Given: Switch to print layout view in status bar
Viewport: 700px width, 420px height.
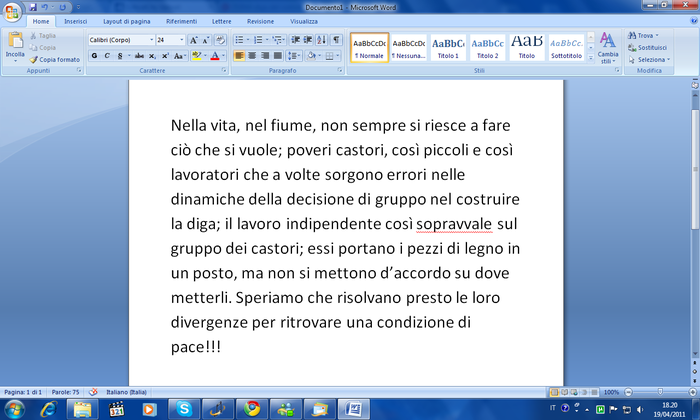Looking at the screenshot, I should coord(554,392).
